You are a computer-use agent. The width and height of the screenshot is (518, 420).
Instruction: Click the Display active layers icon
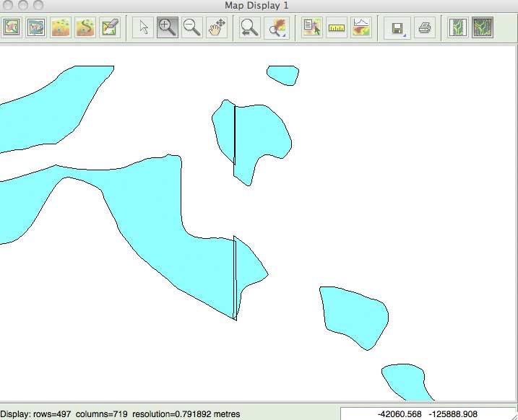(x=12, y=27)
